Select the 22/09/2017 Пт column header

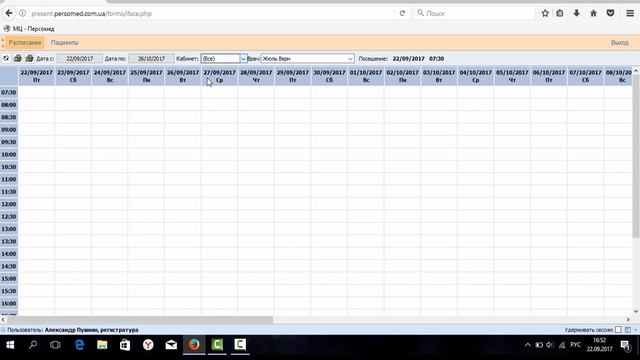[36, 76]
